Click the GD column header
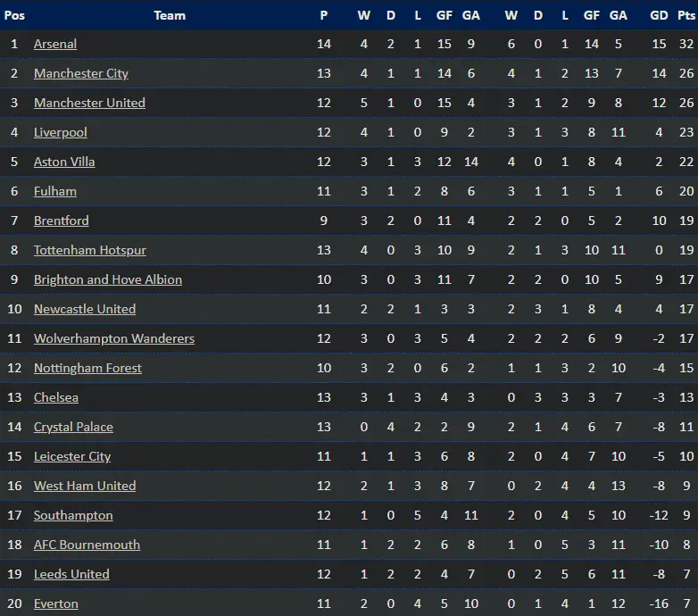Image resolution: width=698 pixels, height=616 pixels. (660, 15)
